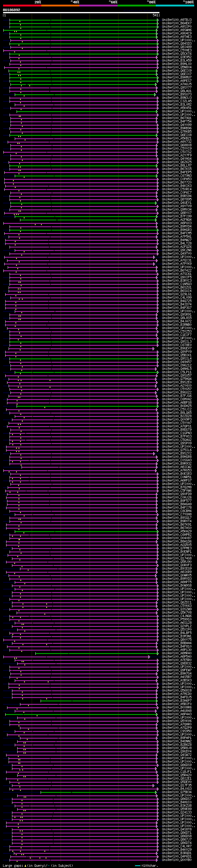Viewport: 197px width, 868px height.
Task: Select hit label UniRef100_B4J0G3
Action: [x=177, y=789]
